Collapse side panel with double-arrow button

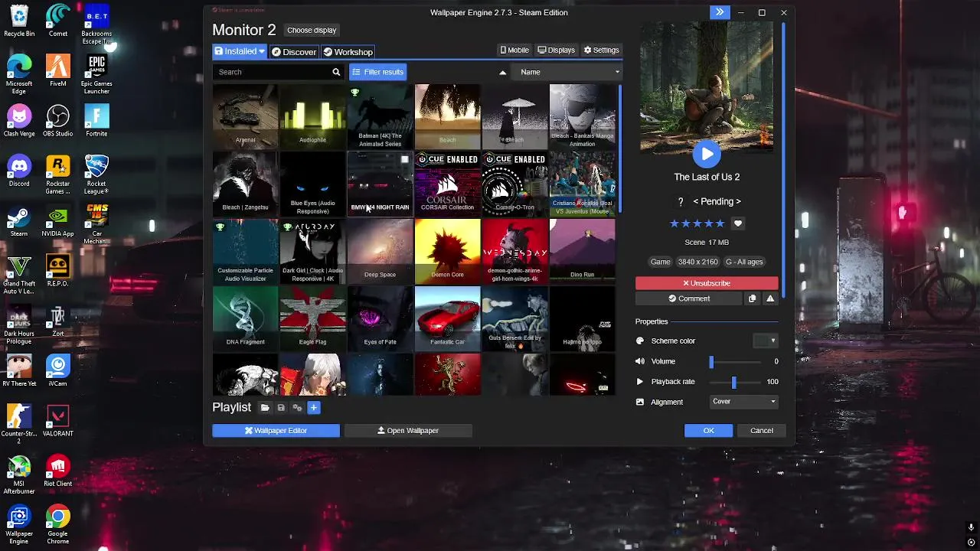tap(720, 12)
